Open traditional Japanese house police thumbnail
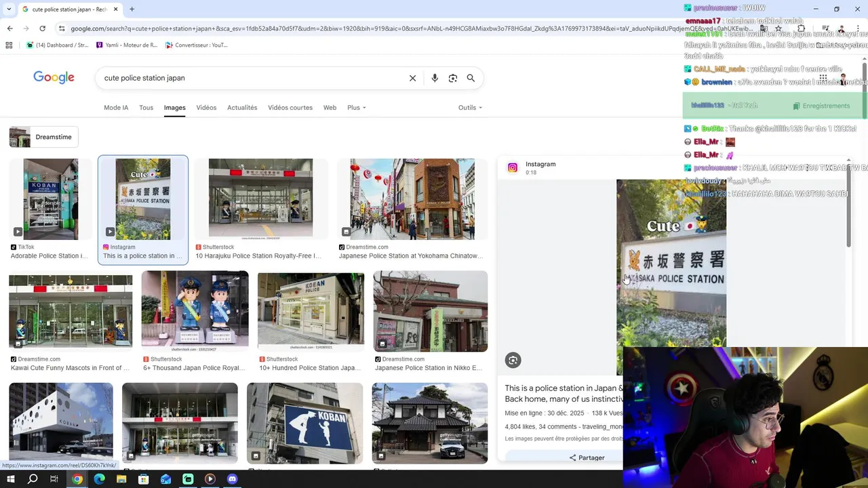Image resolution: width=868 pixels, height=488 pixels. 430,423
